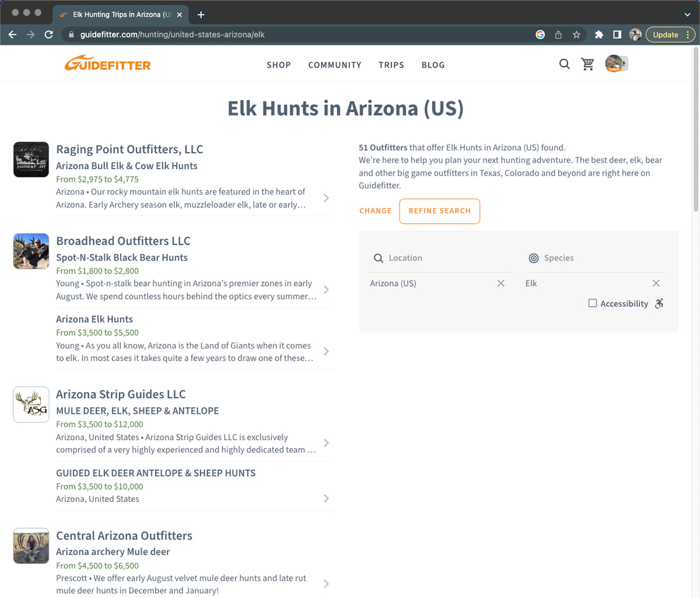
Task: Clear the Elk species filter
Action: [x=656, y=283]
